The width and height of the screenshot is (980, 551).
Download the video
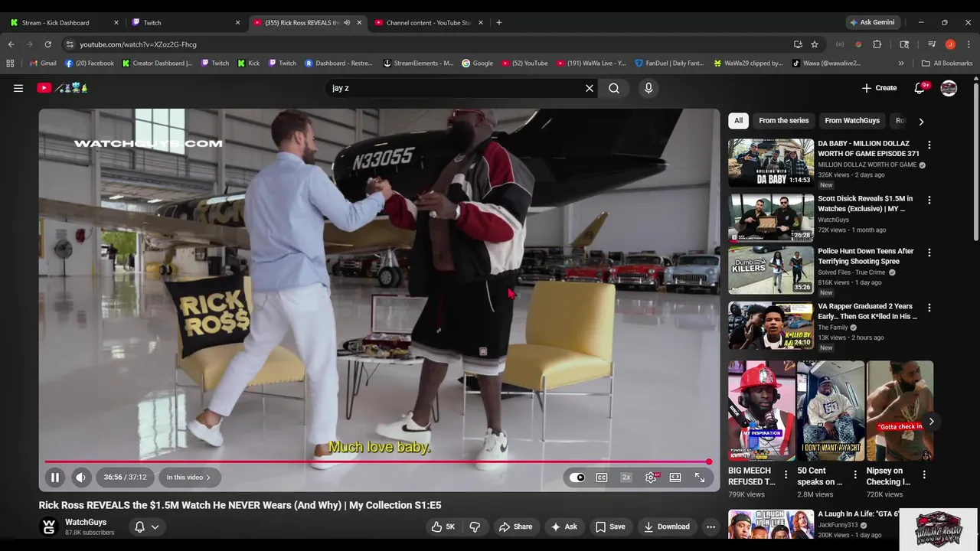pyautogui.click(x=666, y=527)
